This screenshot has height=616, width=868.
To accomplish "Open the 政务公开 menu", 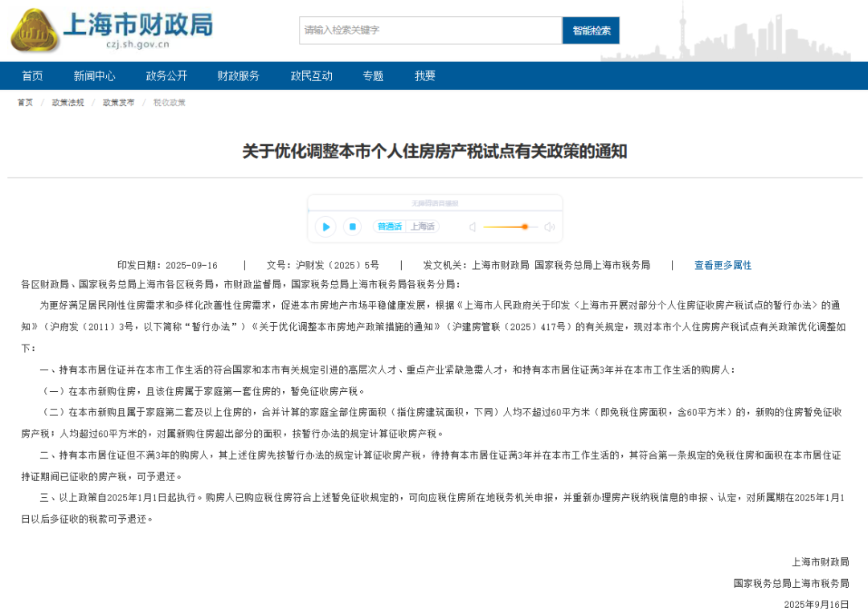I will coord(166,75).
